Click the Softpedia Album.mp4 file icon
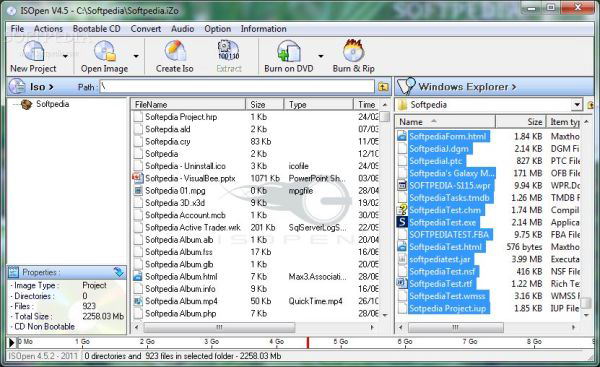Viewport: 600px width, 367px height. 138,301
